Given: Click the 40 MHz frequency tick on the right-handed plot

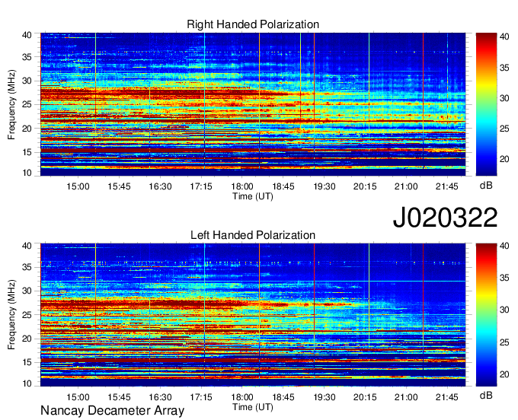Looking at the screenshot, I should [27, 35].
